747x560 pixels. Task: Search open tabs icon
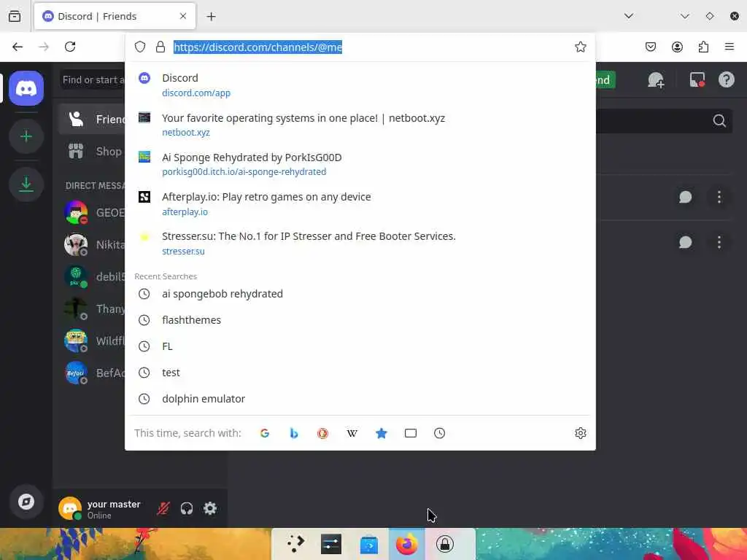tap(411, 433)
